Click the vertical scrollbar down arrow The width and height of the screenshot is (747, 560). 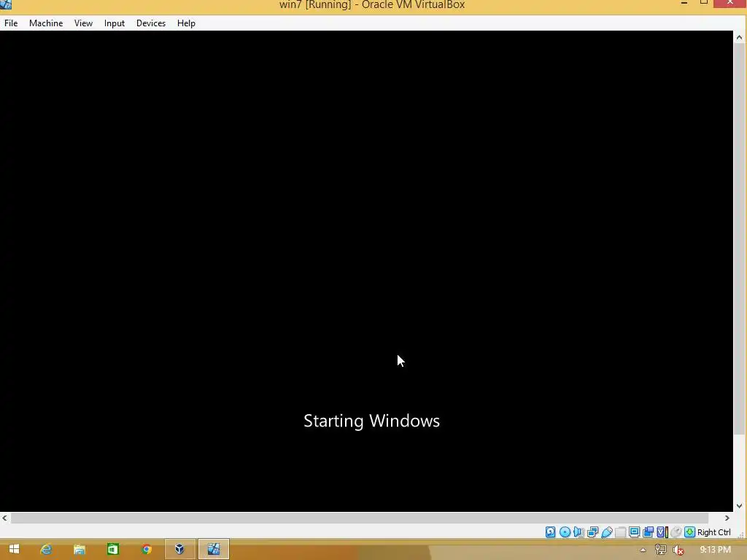tap(739, 506)
